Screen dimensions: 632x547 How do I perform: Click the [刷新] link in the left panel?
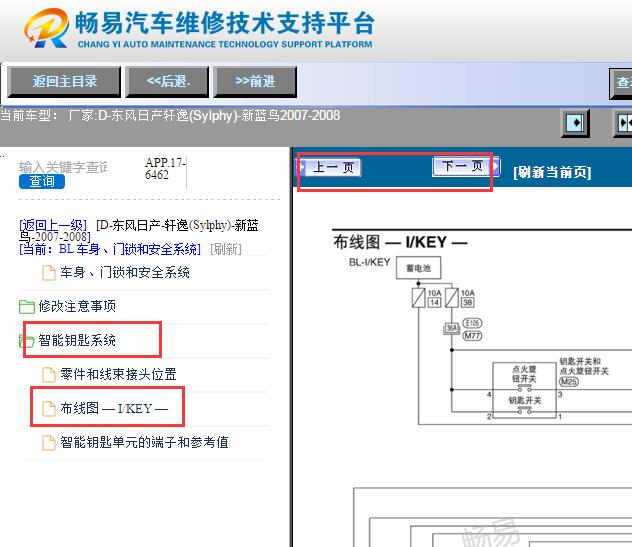(226, 249)
